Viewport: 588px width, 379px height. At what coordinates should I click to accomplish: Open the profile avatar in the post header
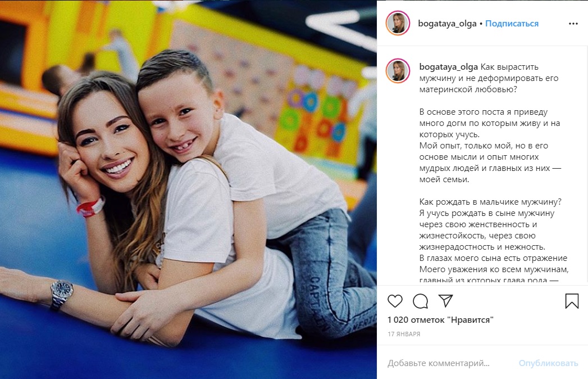[398, 23]
